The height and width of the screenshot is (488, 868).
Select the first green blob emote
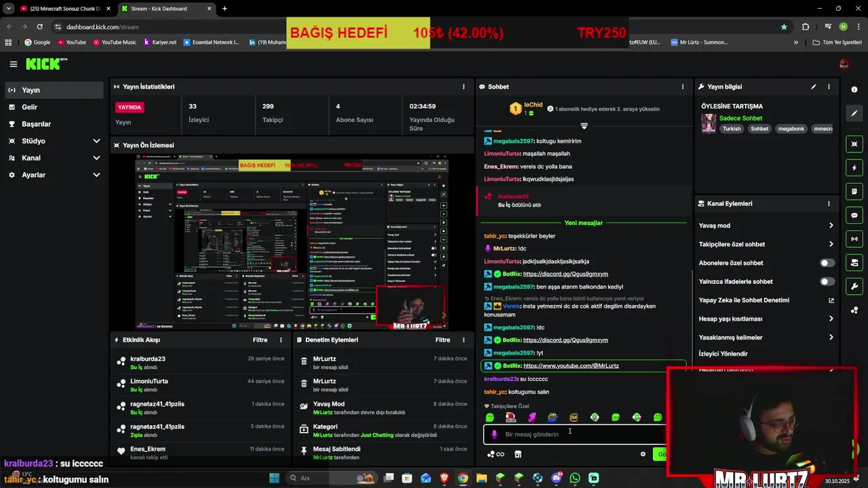coord(490,418)
